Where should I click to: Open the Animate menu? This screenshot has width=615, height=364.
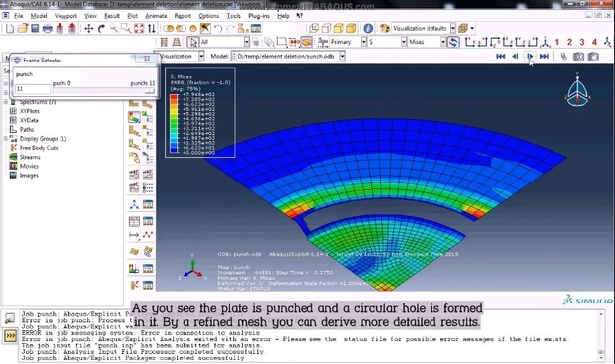156,16
